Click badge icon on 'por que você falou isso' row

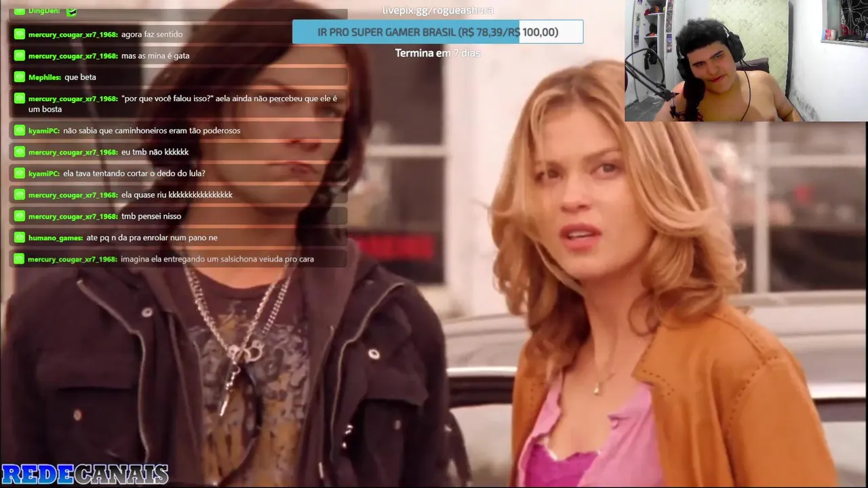(19, 98)
